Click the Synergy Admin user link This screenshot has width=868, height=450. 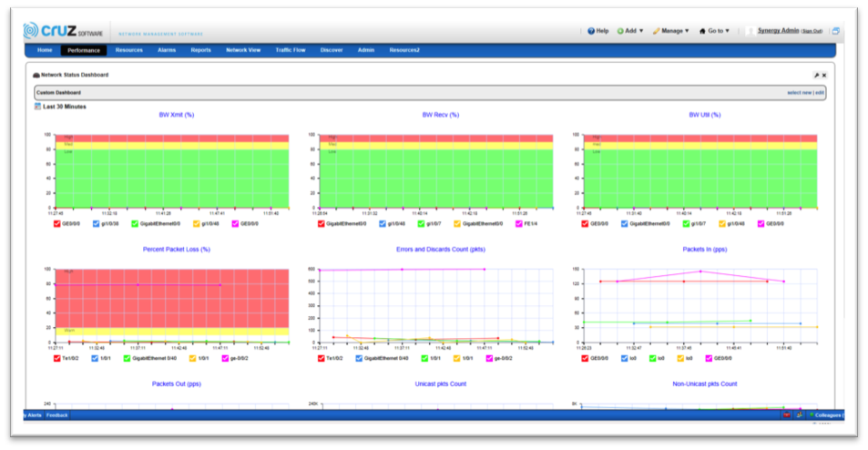(x=778, y=30)
